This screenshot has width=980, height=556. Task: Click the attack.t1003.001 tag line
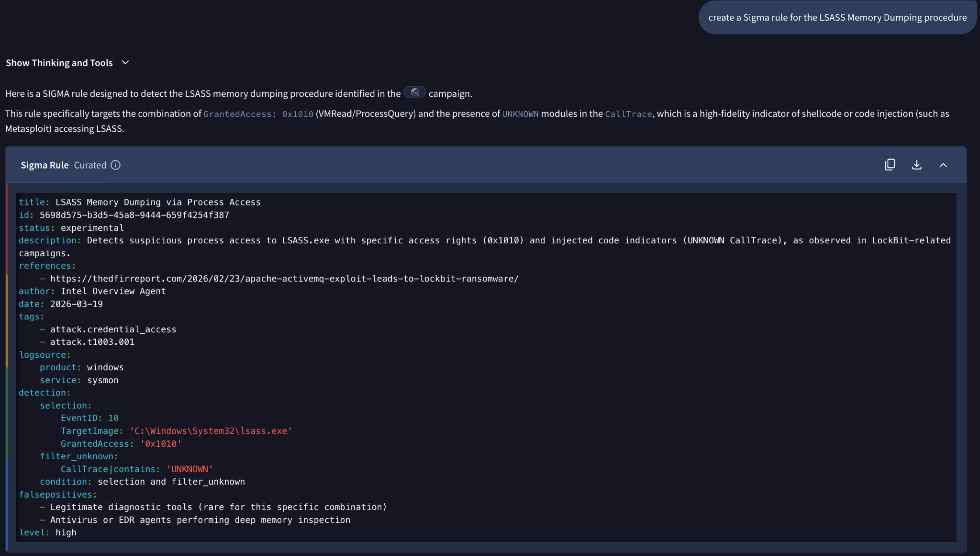92,342
